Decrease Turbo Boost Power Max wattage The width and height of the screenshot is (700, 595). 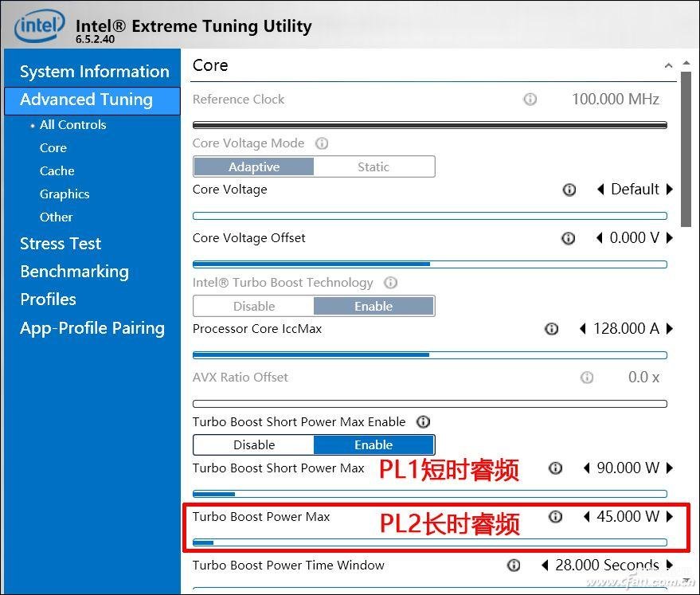(x=587, y=517)
